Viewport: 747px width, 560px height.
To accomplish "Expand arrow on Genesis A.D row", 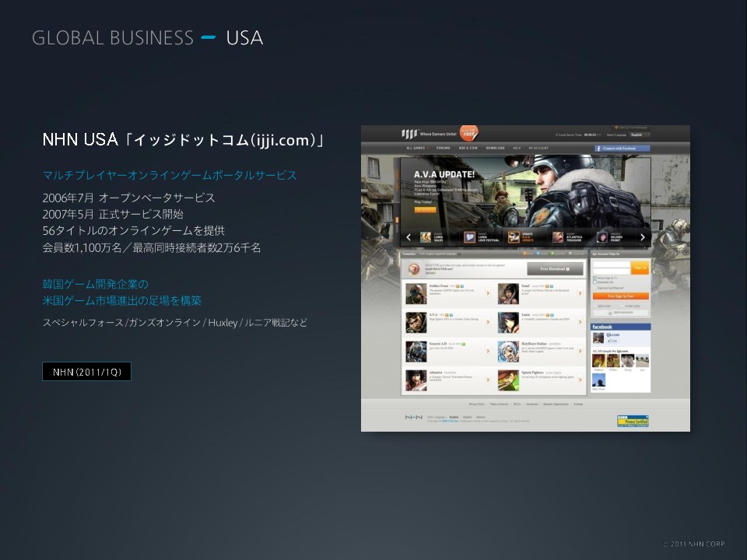I will point(488,352).
